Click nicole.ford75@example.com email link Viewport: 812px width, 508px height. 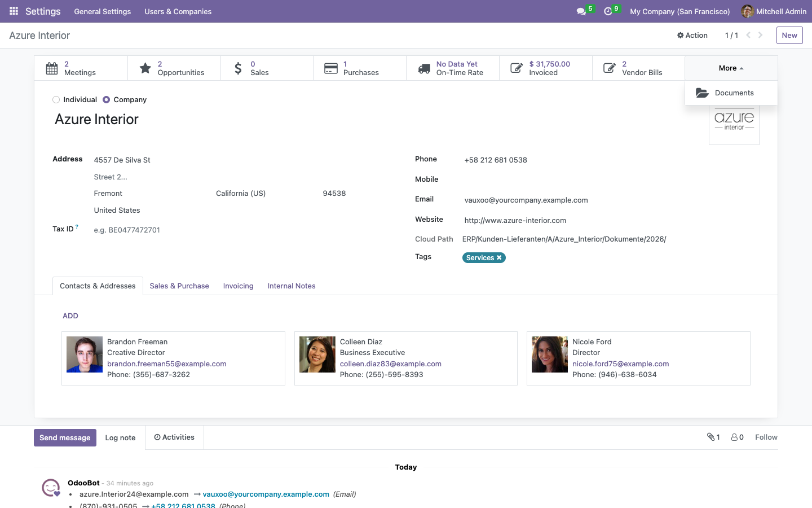click(x=621, y=364)
